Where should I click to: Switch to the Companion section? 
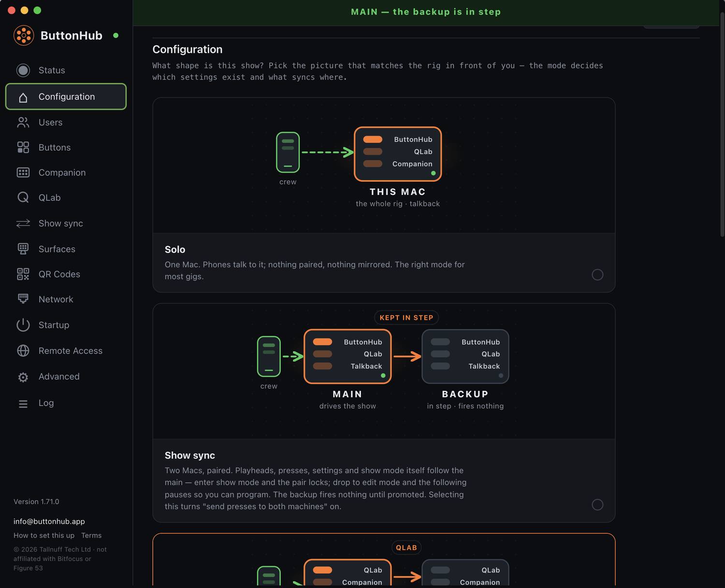click(66, 173)
